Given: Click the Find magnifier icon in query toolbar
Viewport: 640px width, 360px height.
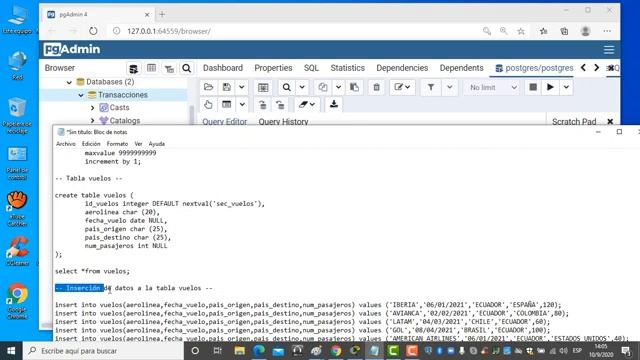Looking at the screenshot, I should coord(287,87).
